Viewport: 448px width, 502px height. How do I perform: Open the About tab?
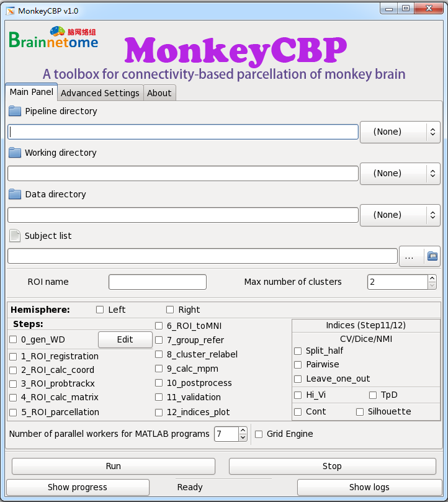tap(159, 93)
